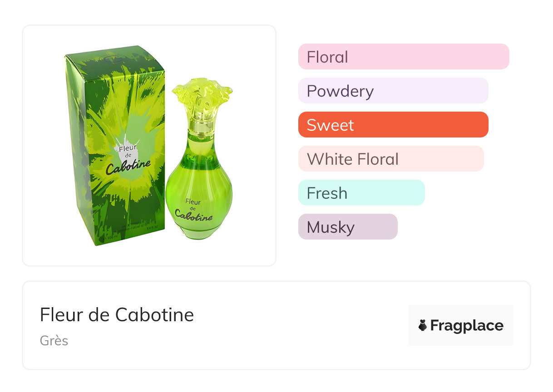Screen dimensions: 553x392
Task: Select the green Fleur de Cabotine box
Action: 116,145
